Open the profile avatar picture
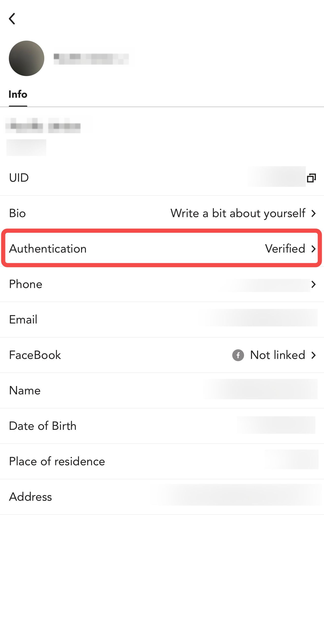 pos(27,59)
